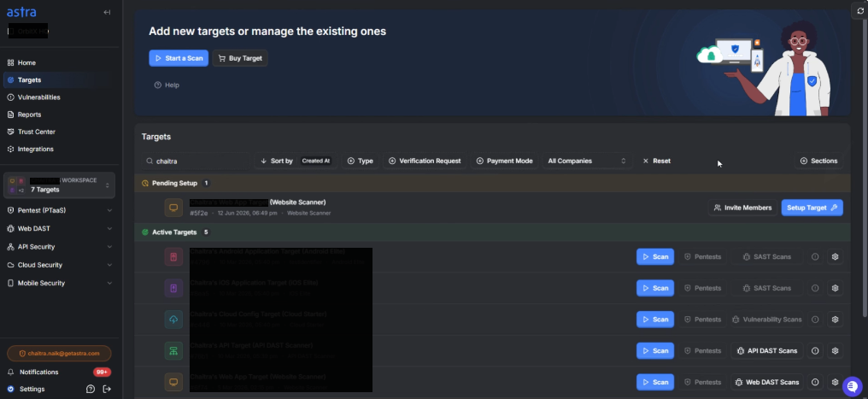Image resolution: width=868 pixels, height=399 pixels.
Task: Open the Vulnerabilities page
Action: (x=59, y=97)
